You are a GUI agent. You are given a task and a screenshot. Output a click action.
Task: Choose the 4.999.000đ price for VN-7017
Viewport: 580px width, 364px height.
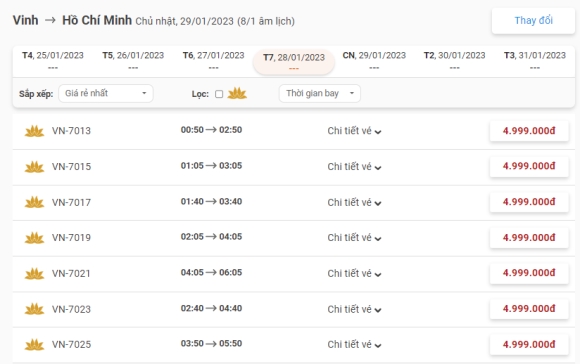529,202
